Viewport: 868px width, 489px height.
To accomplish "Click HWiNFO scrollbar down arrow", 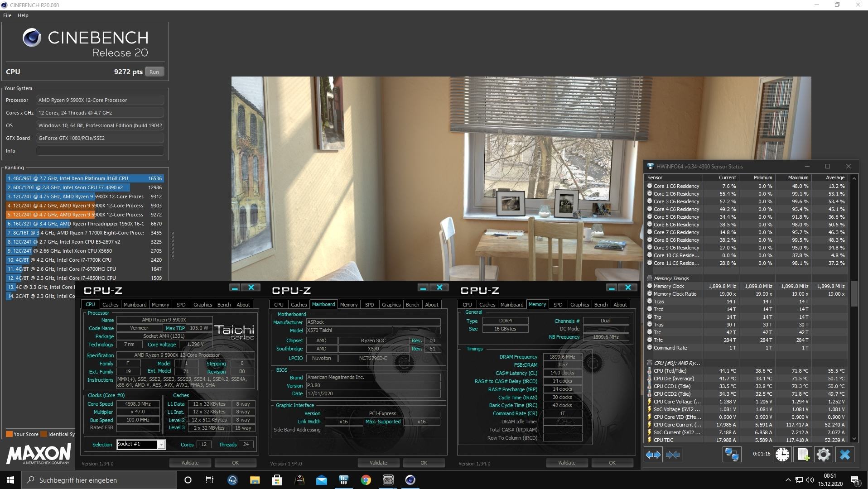I will coord(854,439).
